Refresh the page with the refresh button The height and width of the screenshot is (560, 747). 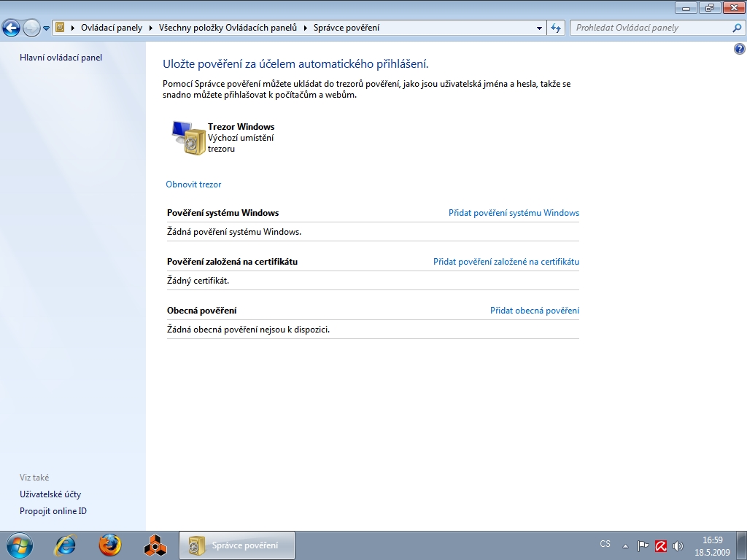pos(555,28)
